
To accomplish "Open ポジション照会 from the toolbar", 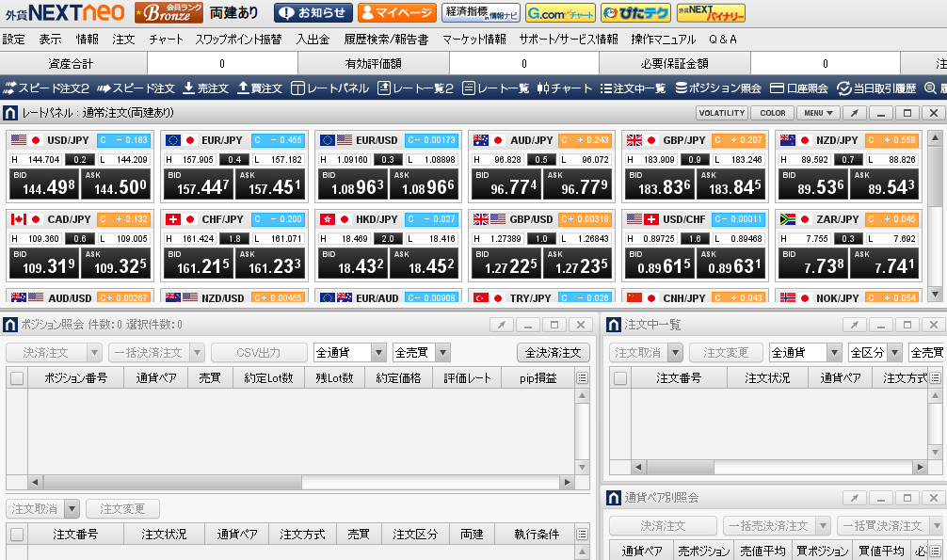I will (718, 88).
